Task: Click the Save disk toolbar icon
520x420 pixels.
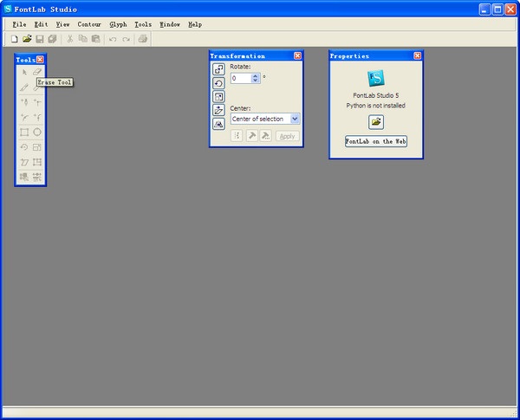Action: 40,39
